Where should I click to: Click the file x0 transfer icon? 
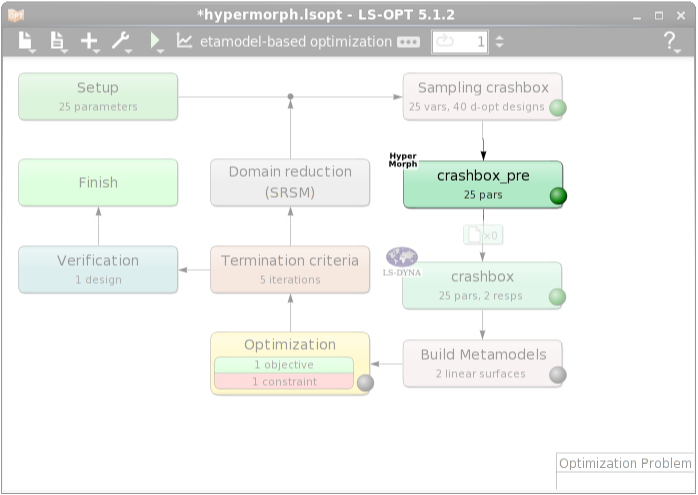(483, 235)
